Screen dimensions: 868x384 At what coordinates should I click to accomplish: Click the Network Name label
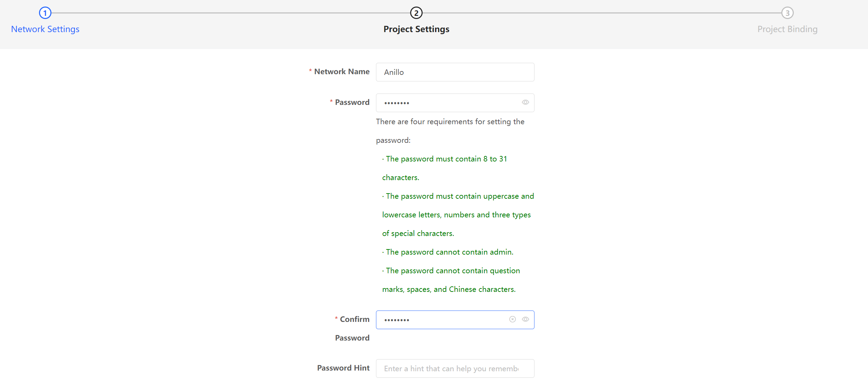341,72
